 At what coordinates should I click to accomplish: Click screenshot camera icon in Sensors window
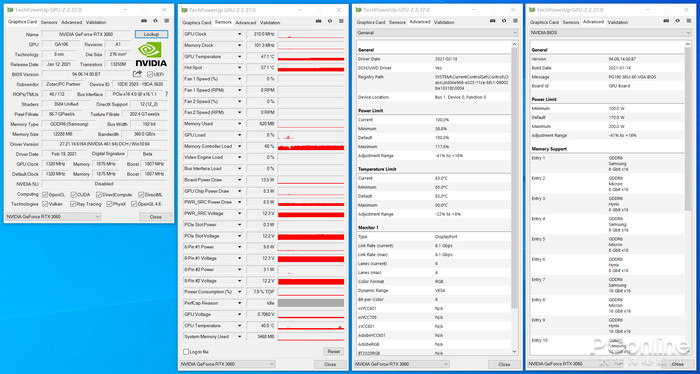pos(318,21)
